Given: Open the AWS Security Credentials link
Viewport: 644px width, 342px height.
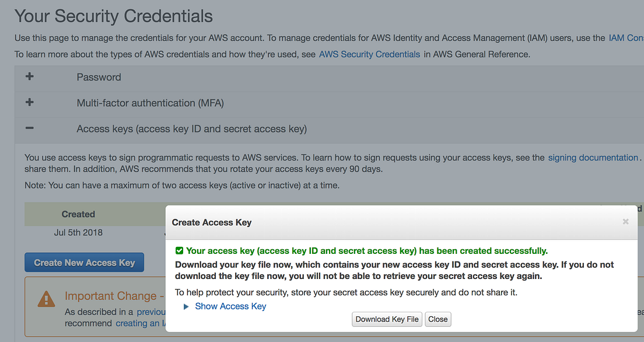Looking at the screenshot, I should [369, 54].
